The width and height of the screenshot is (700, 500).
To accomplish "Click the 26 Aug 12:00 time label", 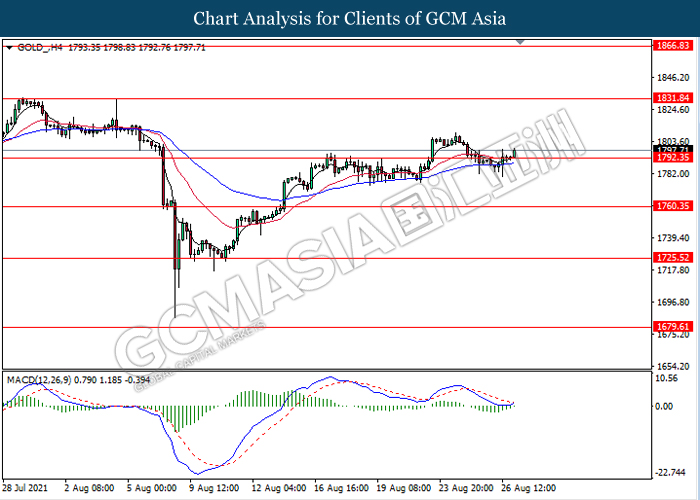I will [x=529, y=488].
